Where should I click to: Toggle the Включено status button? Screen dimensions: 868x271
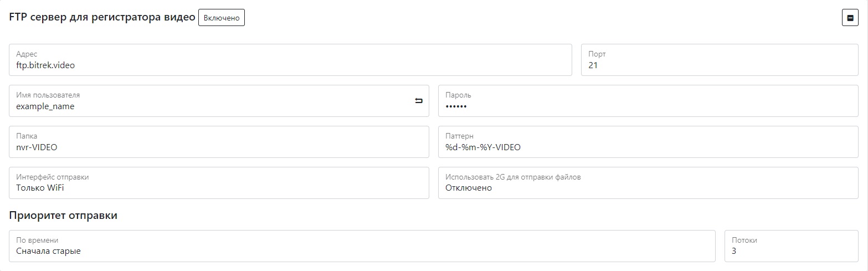(222, 18)
